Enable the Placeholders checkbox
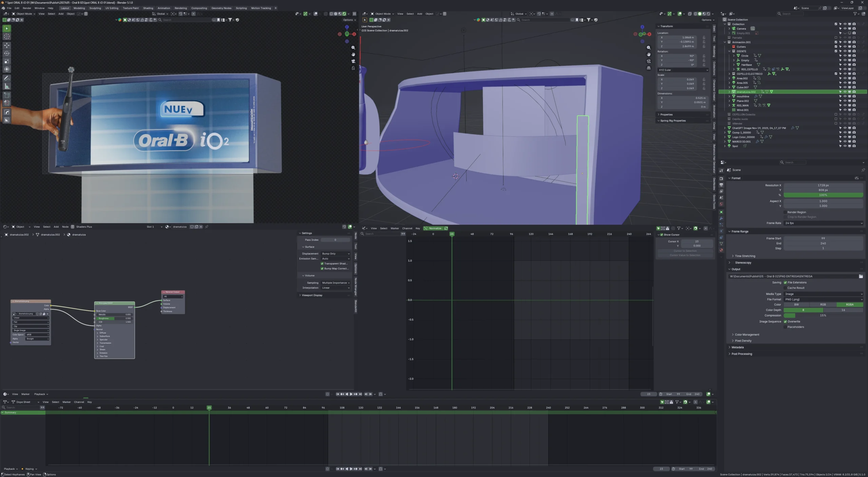The width and height of the screenshot is (868, 477). point(785,327)
